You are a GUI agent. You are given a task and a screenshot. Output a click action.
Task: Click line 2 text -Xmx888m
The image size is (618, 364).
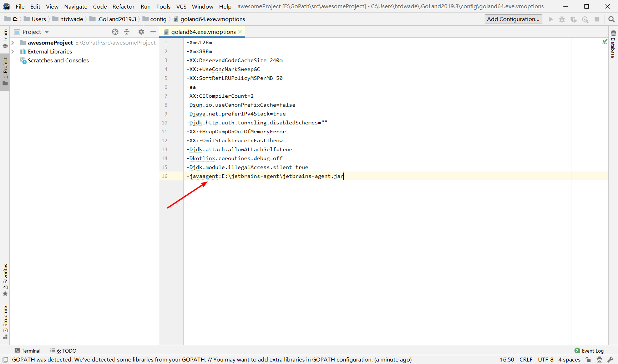[x=199, y=51]
